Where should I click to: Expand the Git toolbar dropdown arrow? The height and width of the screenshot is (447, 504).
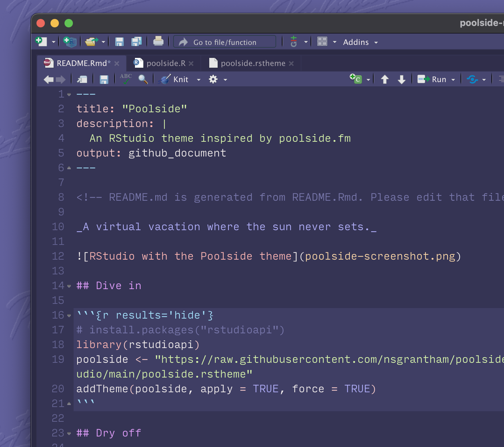click(306, 42)
